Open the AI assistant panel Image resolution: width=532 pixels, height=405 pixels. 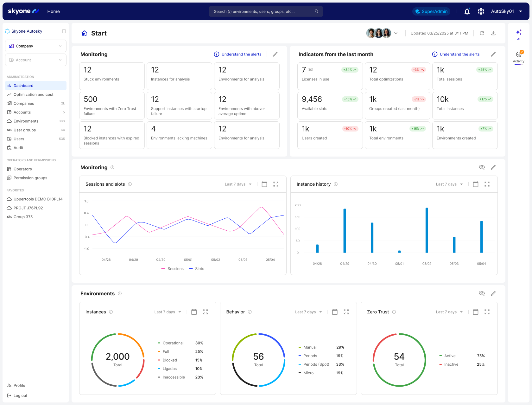(518, 34)
